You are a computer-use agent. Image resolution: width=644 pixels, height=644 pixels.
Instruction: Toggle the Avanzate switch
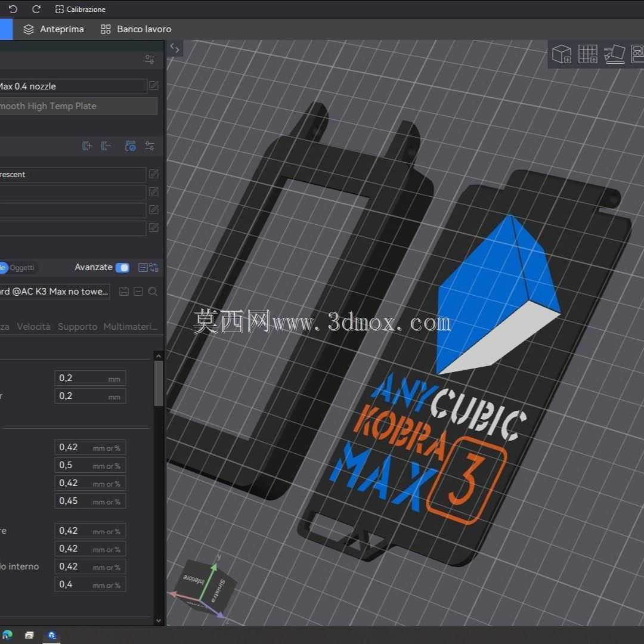click(122, 268)
